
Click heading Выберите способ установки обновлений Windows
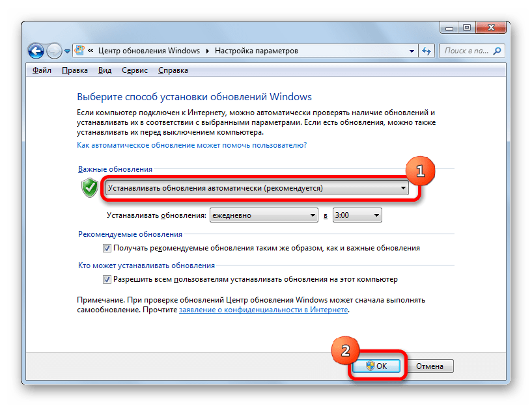click(195, 97)
